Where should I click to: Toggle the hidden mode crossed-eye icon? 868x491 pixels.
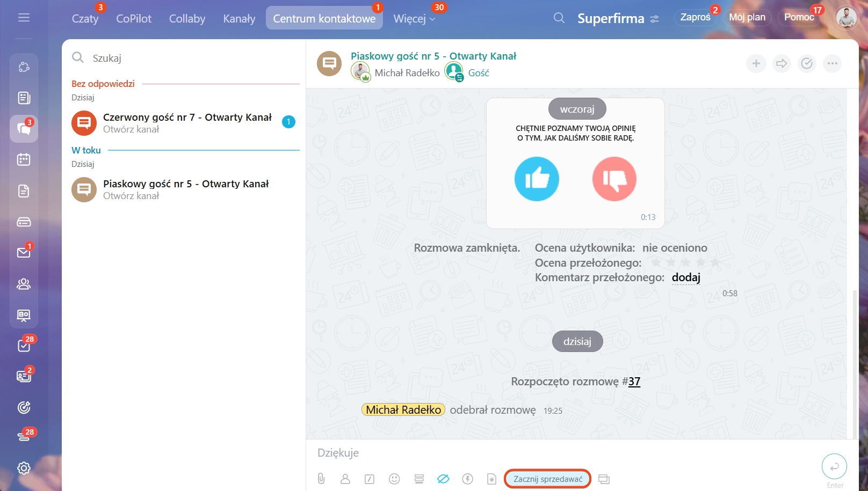coord(443,479)
